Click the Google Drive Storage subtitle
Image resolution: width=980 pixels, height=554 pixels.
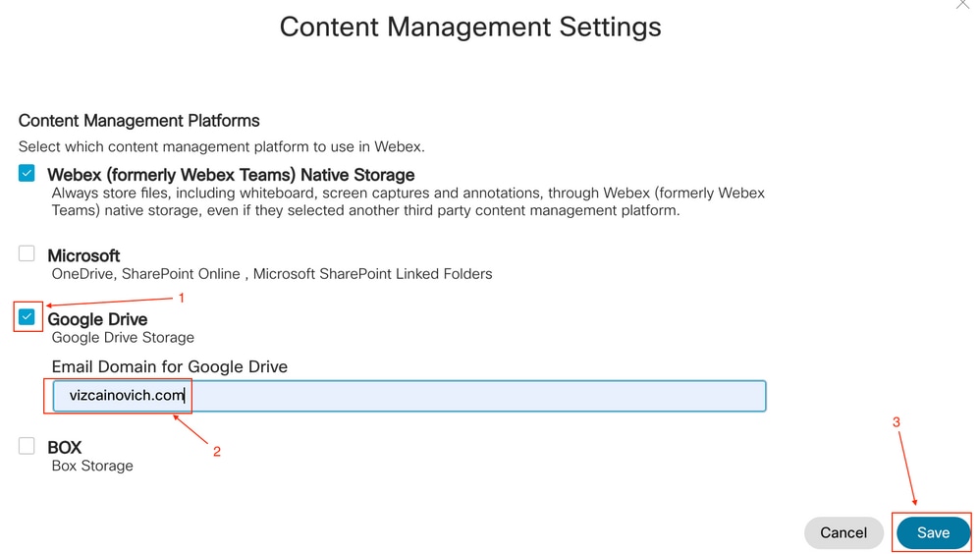123,338
